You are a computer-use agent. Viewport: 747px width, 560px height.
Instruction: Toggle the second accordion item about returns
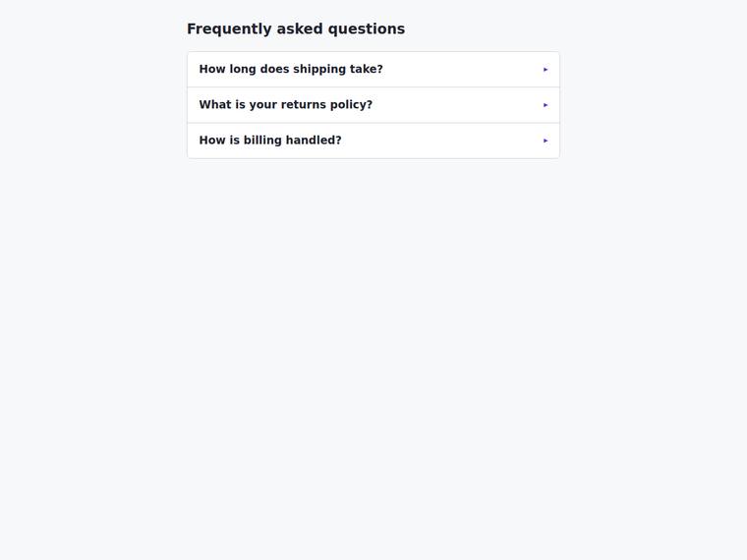(x=373, y=105)
